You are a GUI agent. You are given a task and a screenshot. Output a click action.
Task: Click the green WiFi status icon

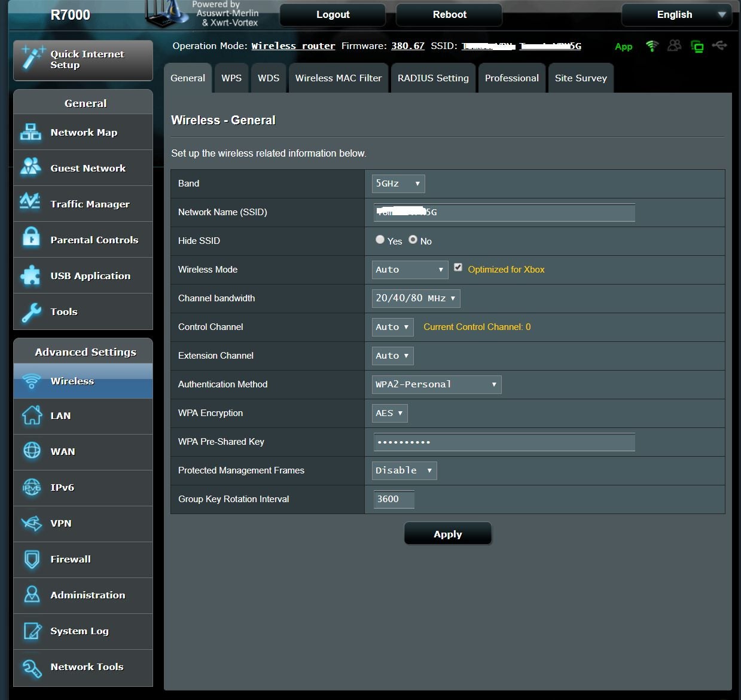652,46
